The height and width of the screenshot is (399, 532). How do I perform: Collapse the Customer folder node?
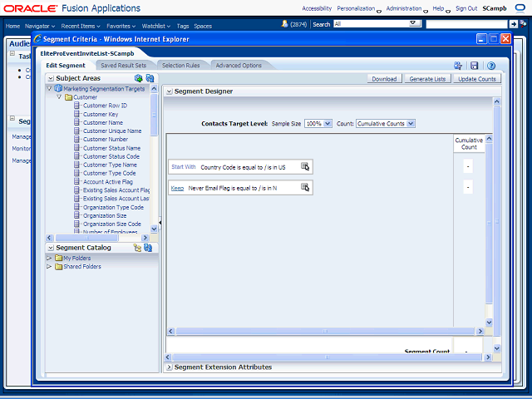click(59, 97)
